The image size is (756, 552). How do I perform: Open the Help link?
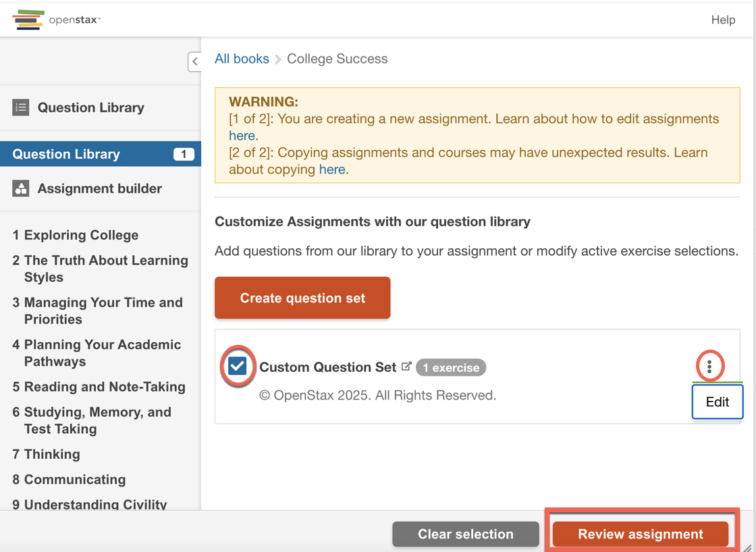point(723,20)
